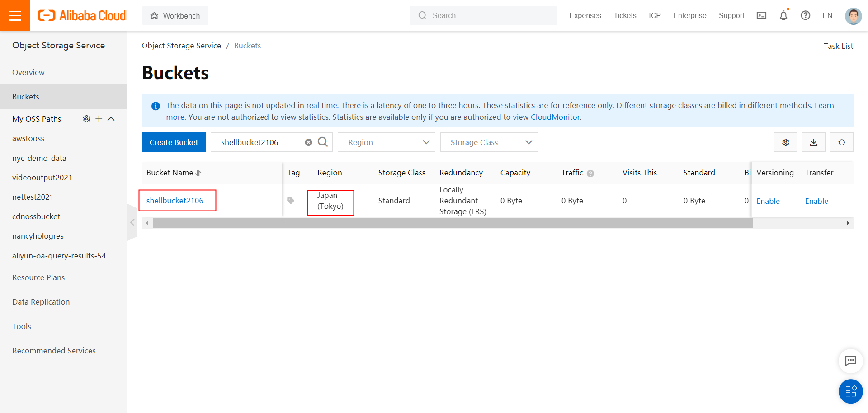Select Buckets in the sidebar
868x413 pixels.
pos(63,97)
